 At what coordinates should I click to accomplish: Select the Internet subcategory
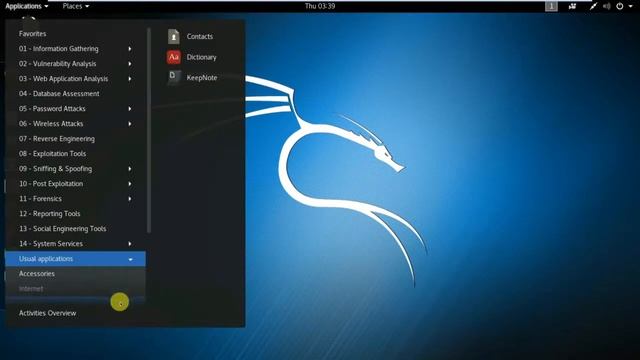coord(31,289)
